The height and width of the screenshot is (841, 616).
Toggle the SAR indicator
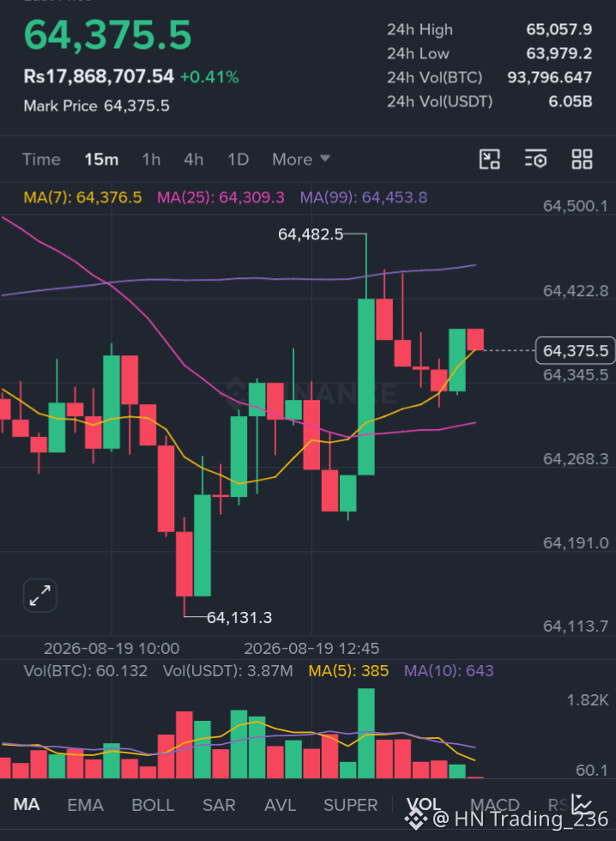(x=219, y=805)
